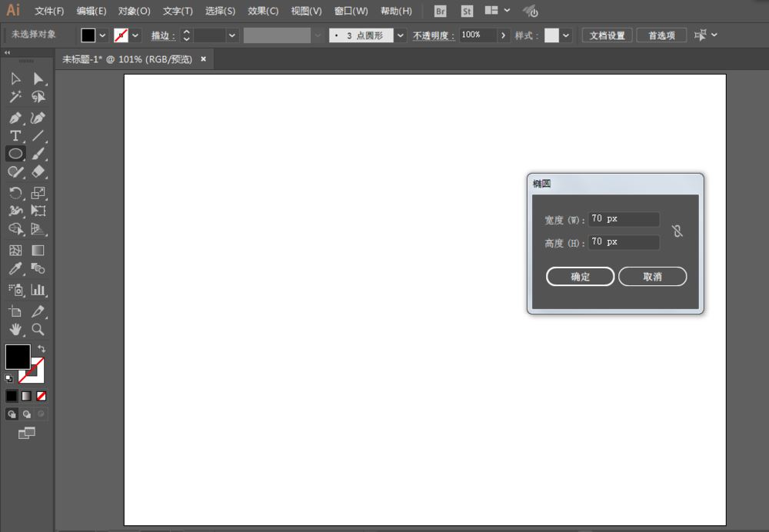Open 文档设置 from the control bar
Image resolution: width=769 pixels, height=532 pixels.
coord(607,35)
